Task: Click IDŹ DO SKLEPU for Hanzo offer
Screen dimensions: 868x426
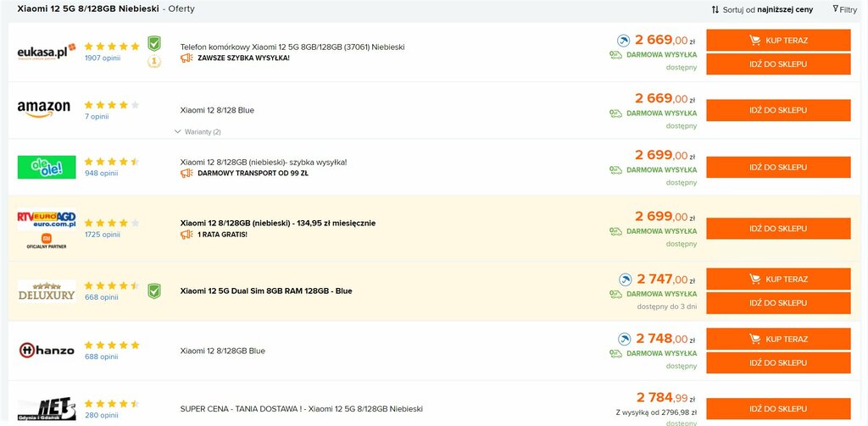Action: 778,363
